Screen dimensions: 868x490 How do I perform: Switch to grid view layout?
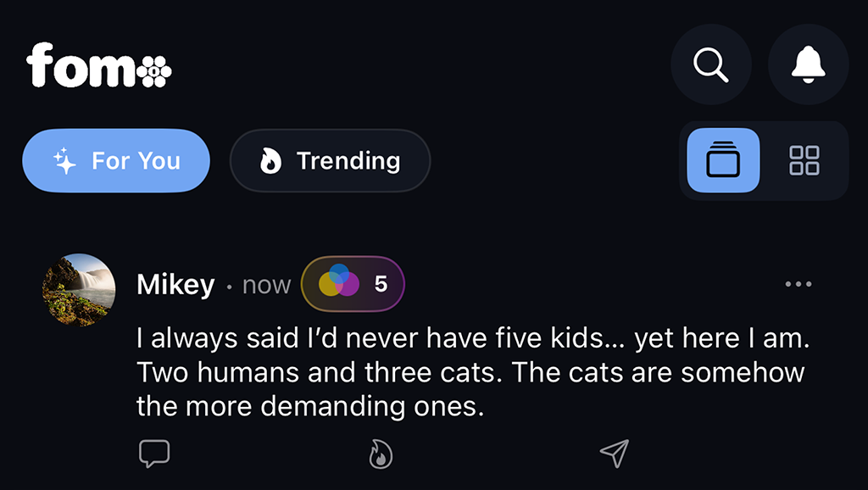point(804,160)
